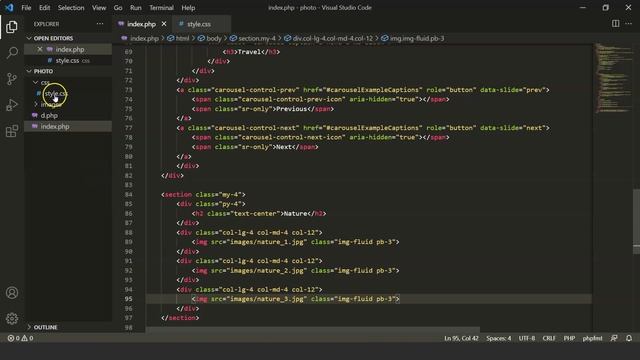Click the VS Code logo icon

[9, 7]
